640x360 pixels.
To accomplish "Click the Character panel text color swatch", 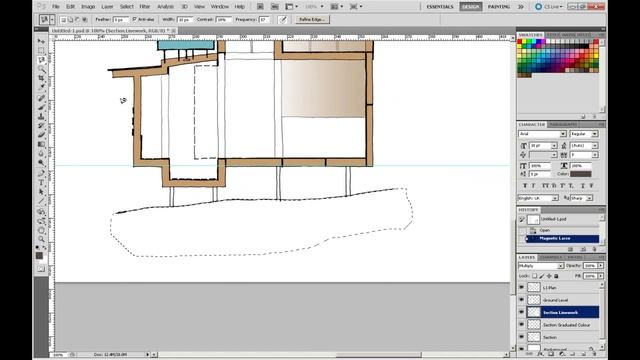I will (x=581, y=174).
